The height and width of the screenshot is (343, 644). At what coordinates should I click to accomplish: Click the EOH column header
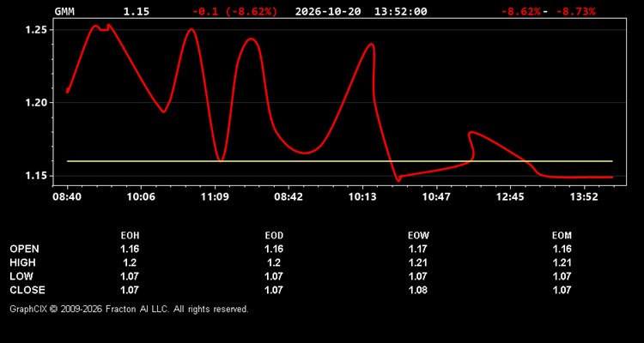[x=130, y=236]
